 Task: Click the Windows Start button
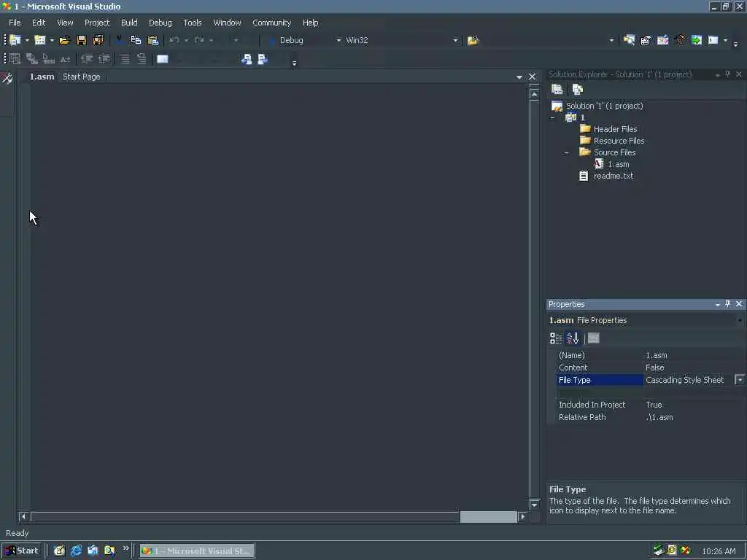[x=21, y=551]
